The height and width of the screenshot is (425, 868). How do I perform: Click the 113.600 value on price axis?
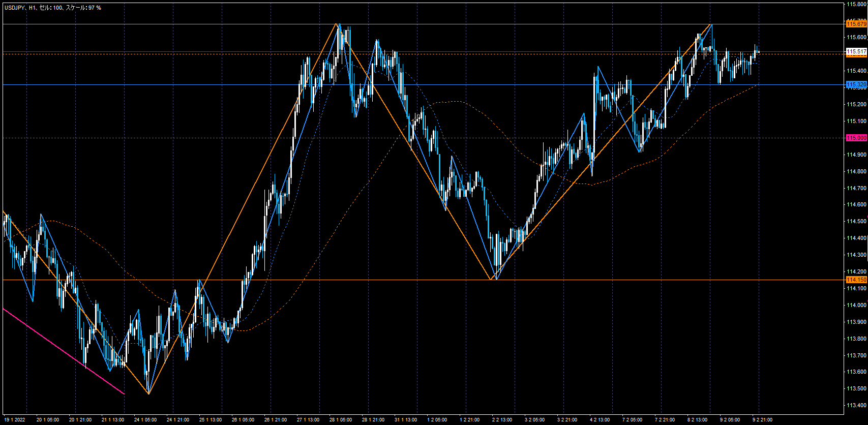pyautogui.click(x=856, y=372)
